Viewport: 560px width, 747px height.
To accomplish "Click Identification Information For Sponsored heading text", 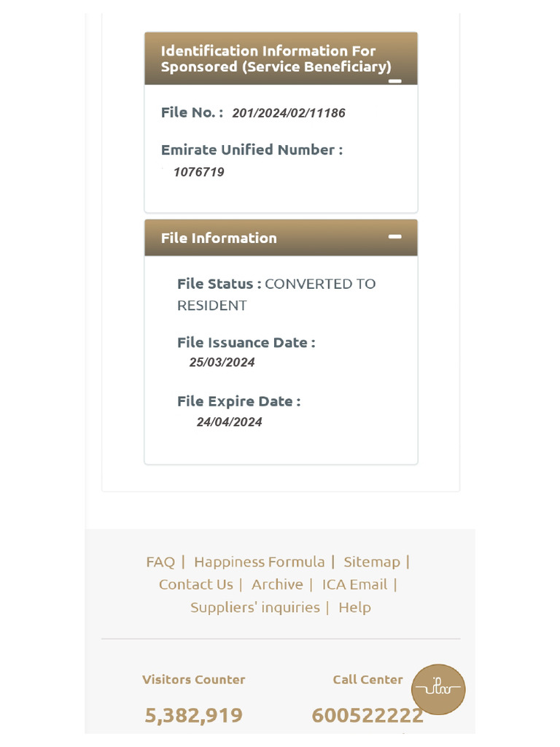I will [x=276, y=58].
